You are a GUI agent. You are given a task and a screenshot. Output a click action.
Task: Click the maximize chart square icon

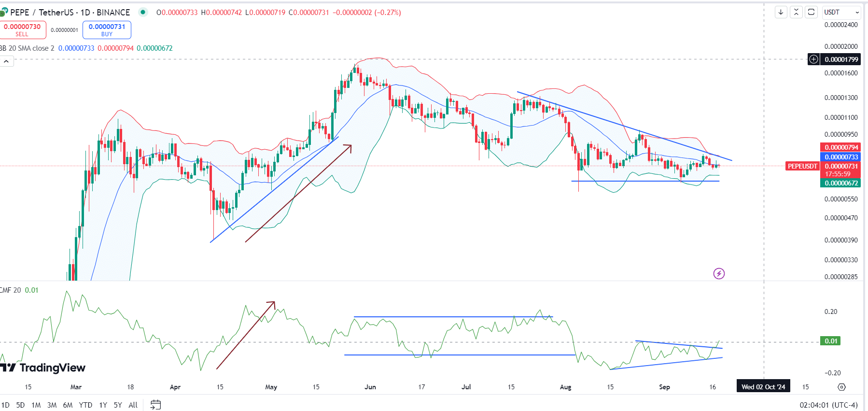(x=812, y=12)
